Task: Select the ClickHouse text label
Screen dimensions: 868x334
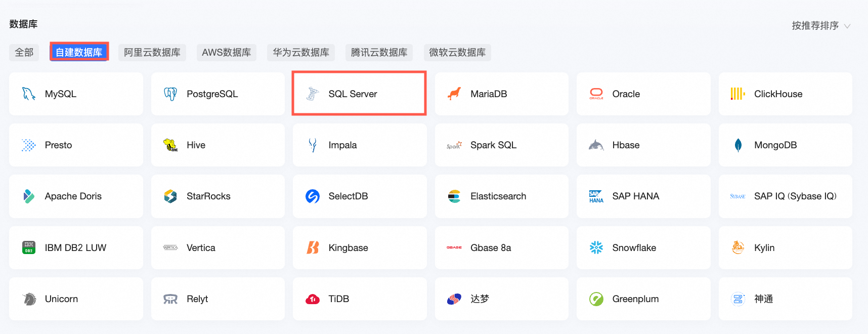Action: click(x=778, y=94)
